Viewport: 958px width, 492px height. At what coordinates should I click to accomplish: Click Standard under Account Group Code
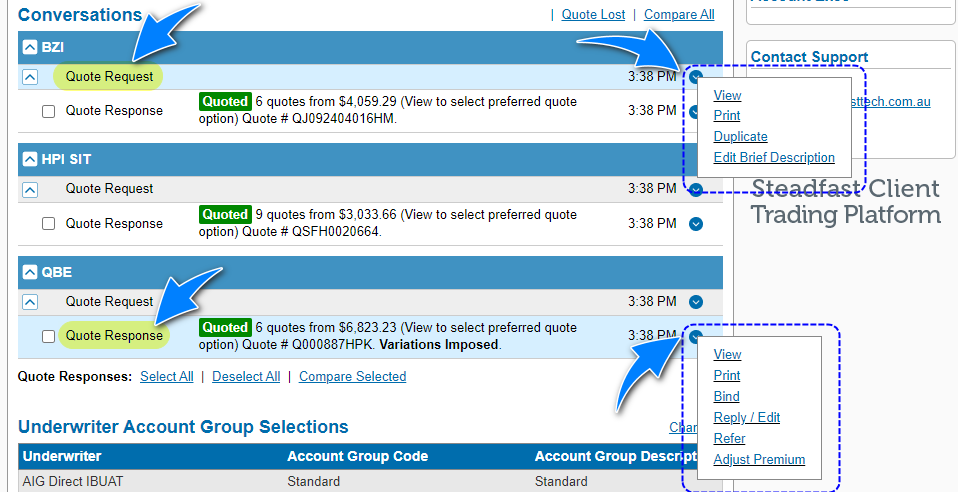pyautogui.click(x=313, y=482)
